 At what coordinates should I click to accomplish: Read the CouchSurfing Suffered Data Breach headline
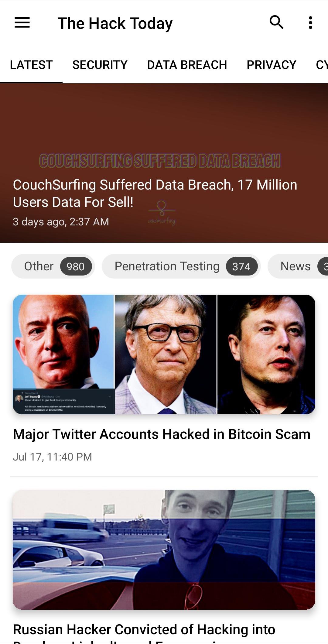click(155, 194)
